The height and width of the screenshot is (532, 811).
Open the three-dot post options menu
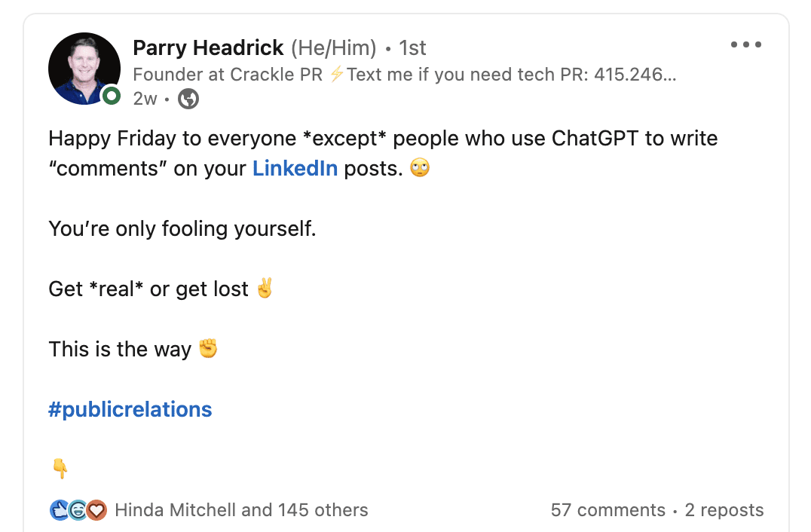tap(745, 44)
